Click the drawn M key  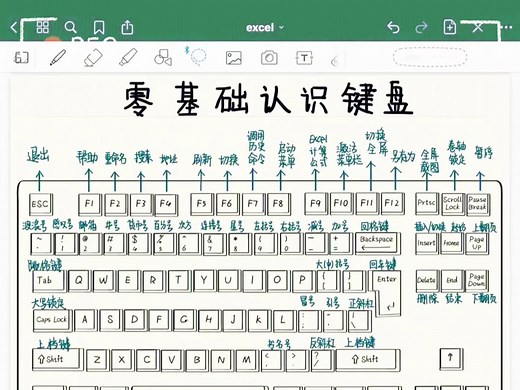[247, 360]
